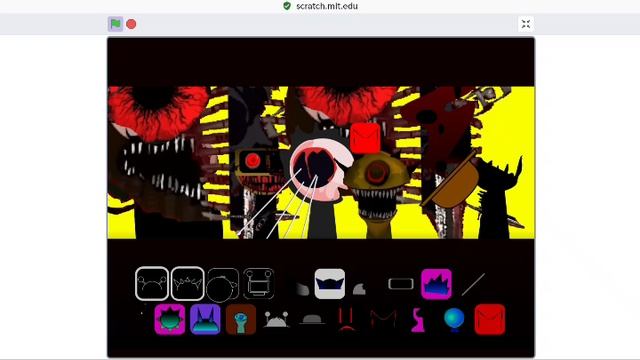Select the first outlined icon with round antennae
This screenshot has width=640, height=360.
(152, 284)
